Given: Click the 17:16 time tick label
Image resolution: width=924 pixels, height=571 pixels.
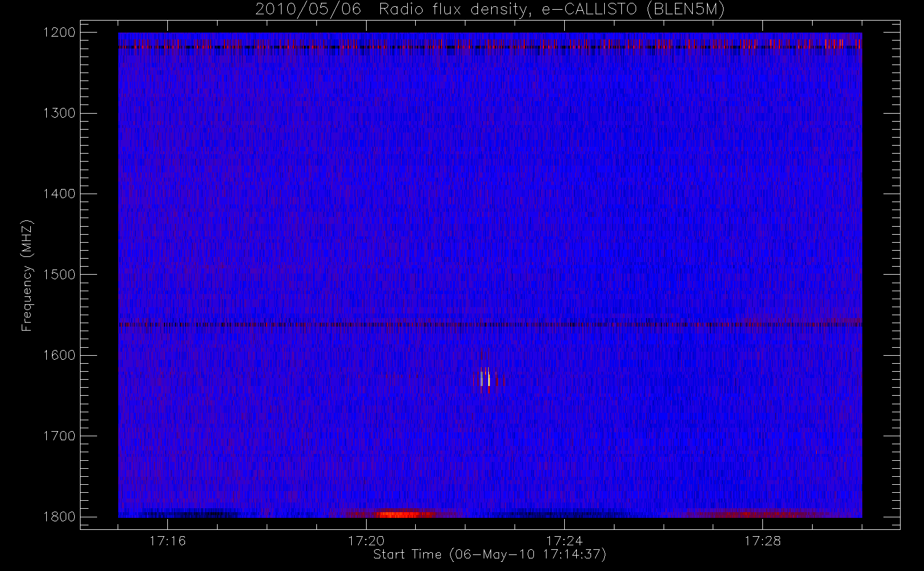Looking at the screenshot, I should tap(167, 541).
